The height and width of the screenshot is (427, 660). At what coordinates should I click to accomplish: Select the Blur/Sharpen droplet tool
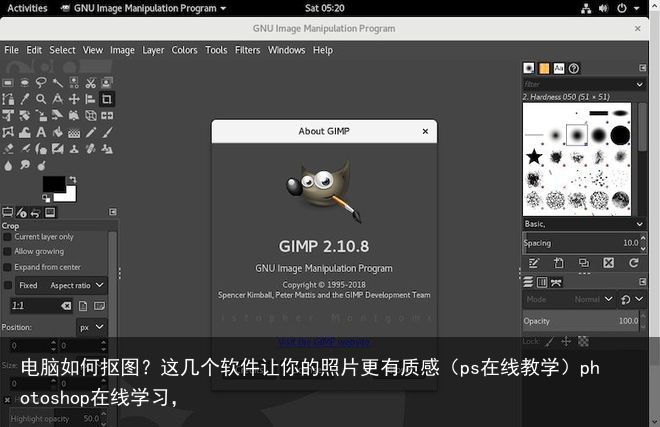tap(8, 165)
